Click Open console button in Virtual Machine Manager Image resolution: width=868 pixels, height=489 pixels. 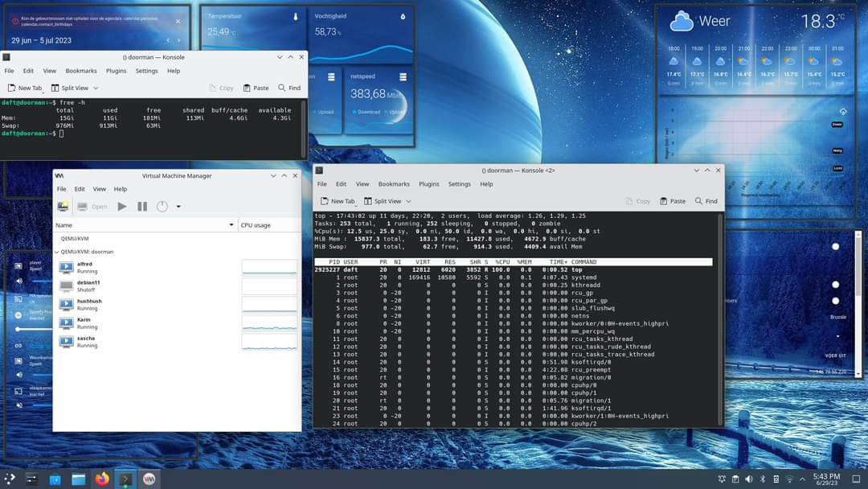(x=92, y=207)
